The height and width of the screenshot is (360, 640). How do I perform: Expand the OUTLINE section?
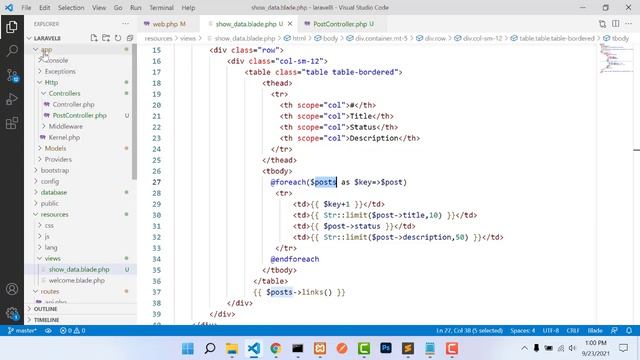tap(81, 309)
